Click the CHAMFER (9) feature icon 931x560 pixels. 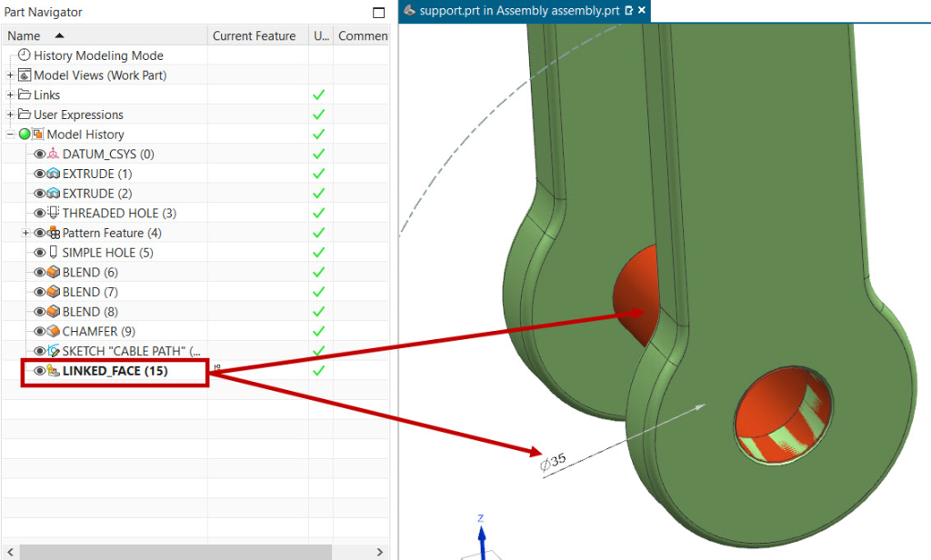(54, 331)
